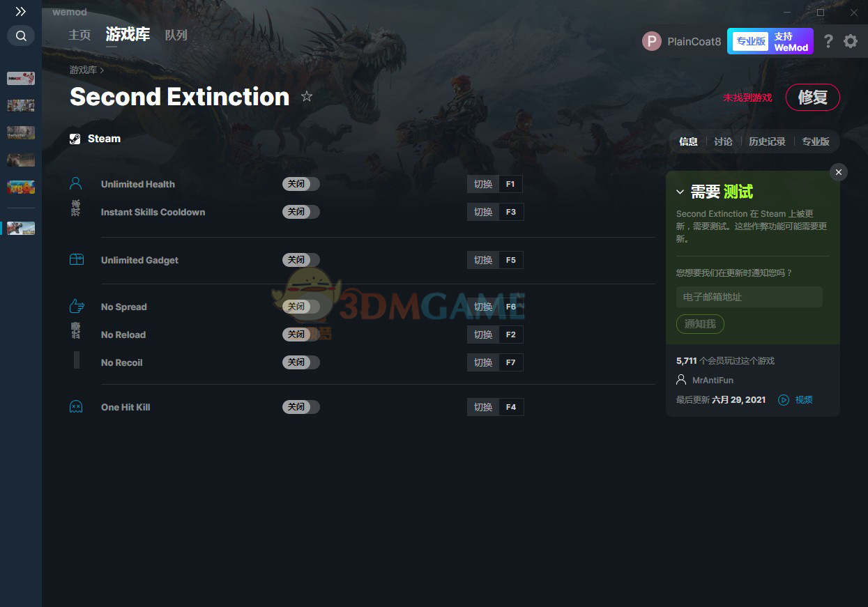This screenshot has width=868, height=607.
Task: Click the weapons thumbs-up category icon
Action: coord(77,306)
